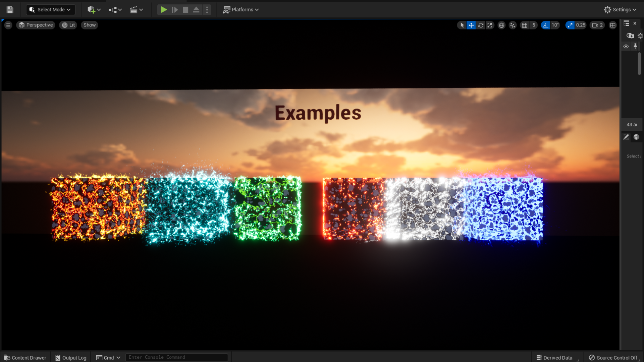Screen dimensions: 644x362
Task: Start Play in Editor
Action: 164,10
